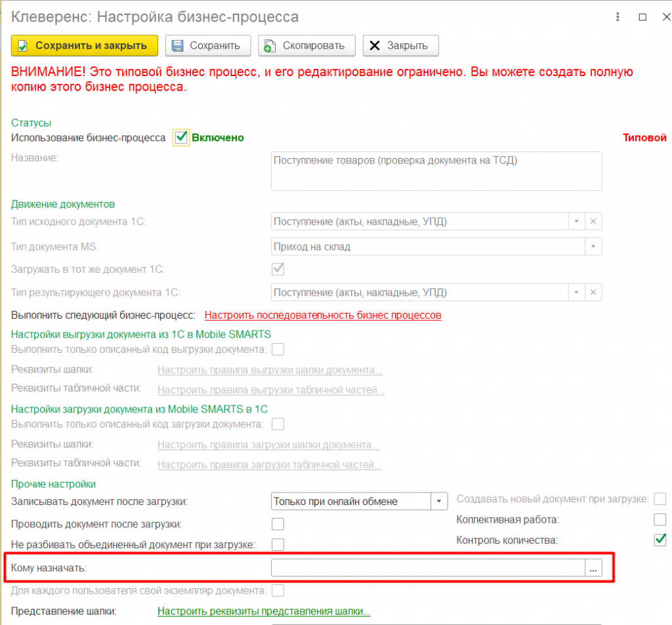Screen dimensions: 672x625
Task: Expand 'Записывать документ после загрузки' dropdown
Action: click(439, 501)
